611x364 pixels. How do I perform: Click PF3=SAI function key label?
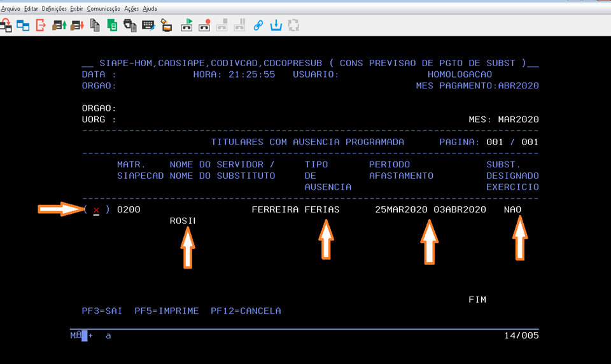[102, 311]
